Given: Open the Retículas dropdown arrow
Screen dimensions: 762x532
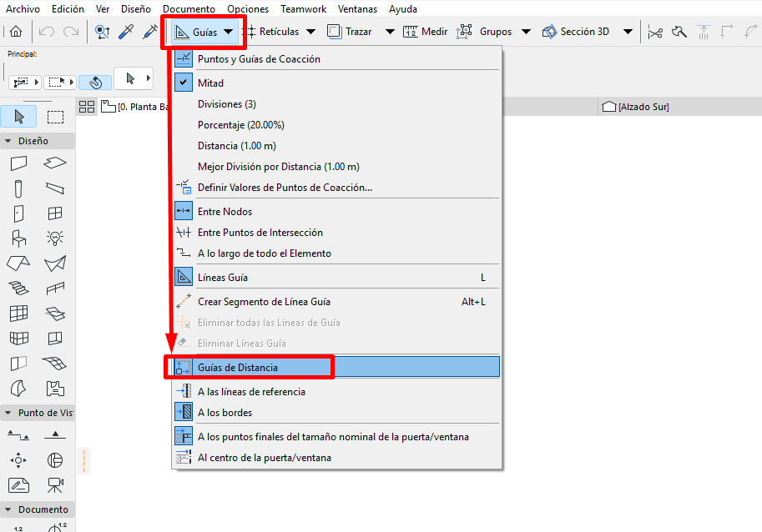Looking at the screenshot, I should (311, 32).
